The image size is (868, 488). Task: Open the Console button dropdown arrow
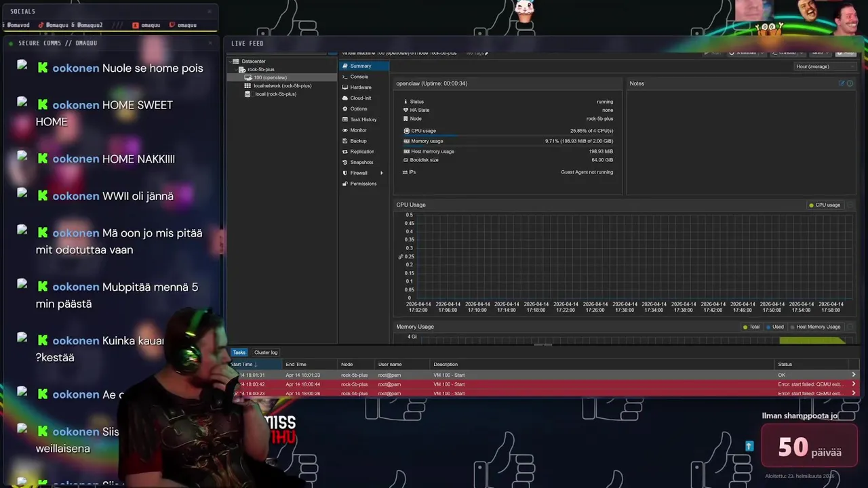(802, 53)
